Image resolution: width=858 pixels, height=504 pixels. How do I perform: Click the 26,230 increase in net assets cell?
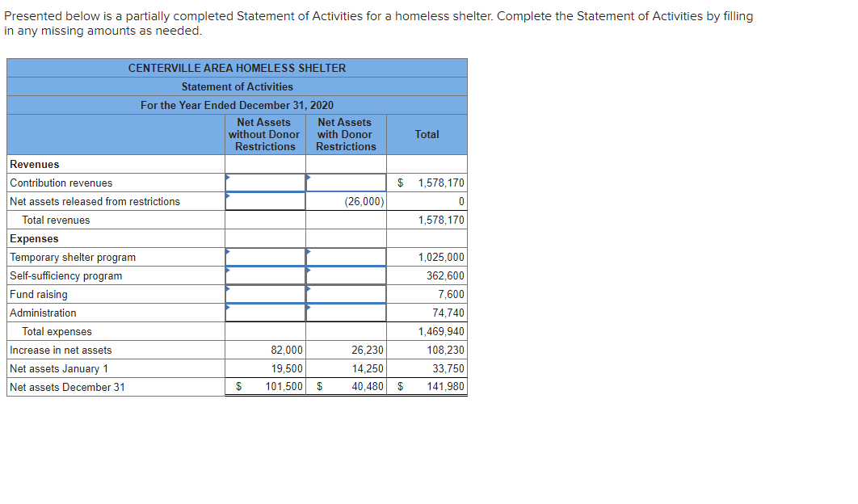[347, 351]
